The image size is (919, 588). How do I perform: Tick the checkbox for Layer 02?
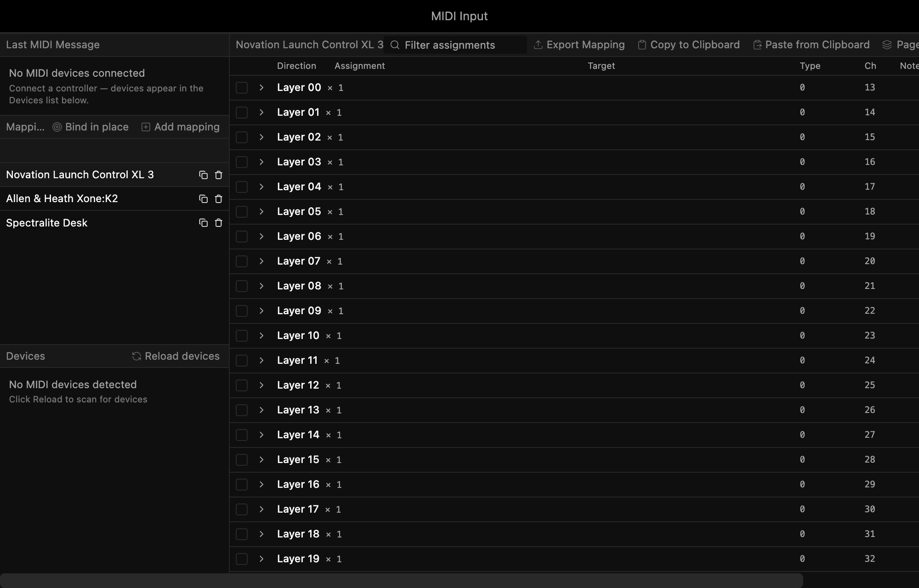[242, 137]
